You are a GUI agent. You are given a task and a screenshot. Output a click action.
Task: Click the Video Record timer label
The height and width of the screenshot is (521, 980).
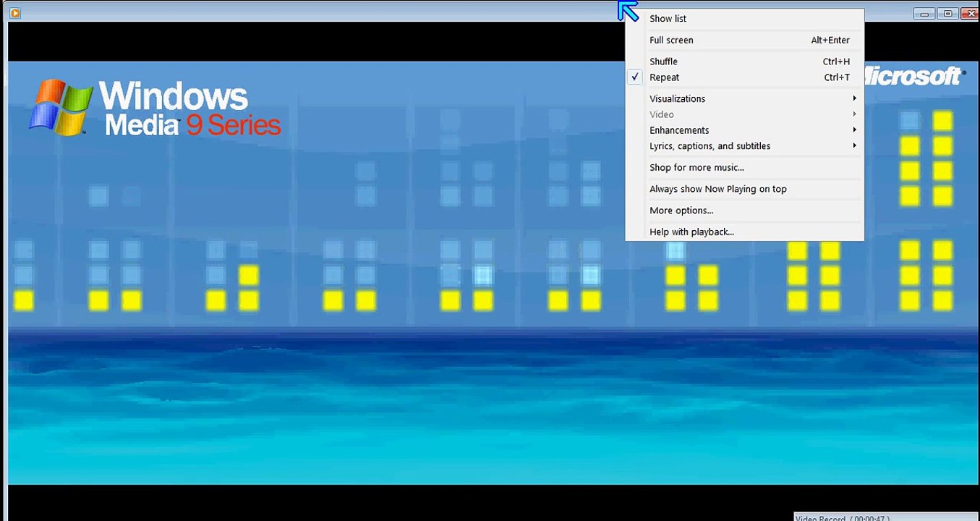pos(843,518)
